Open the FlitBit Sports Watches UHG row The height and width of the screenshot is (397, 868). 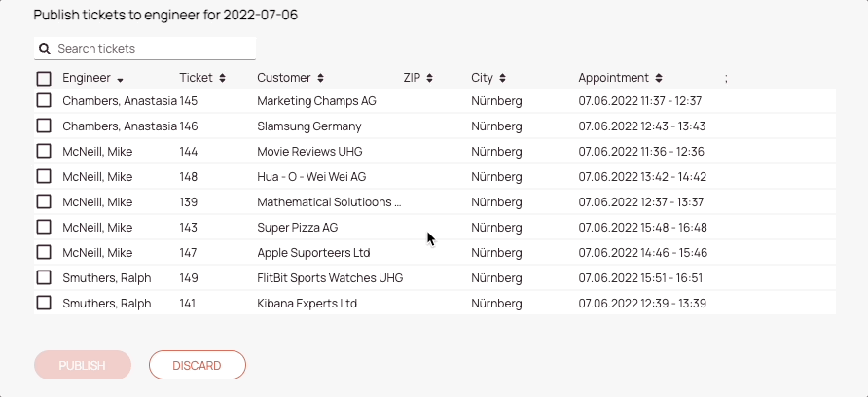(435, 277)
